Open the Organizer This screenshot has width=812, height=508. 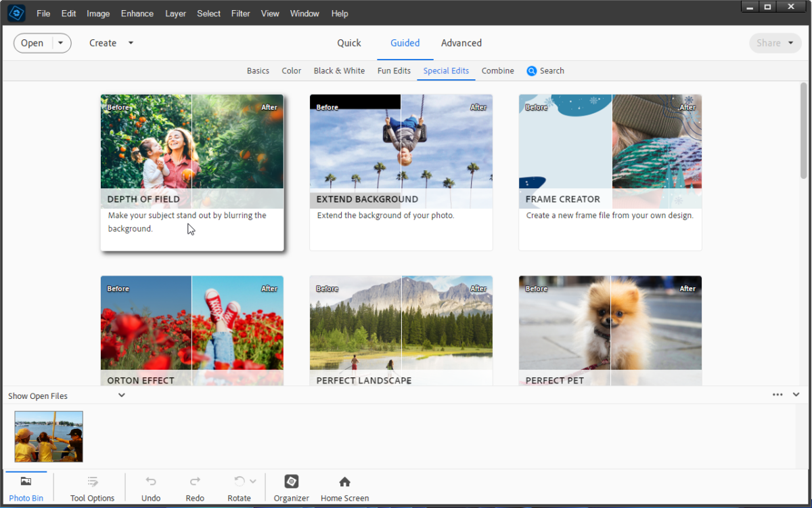(x=291, y=486)
